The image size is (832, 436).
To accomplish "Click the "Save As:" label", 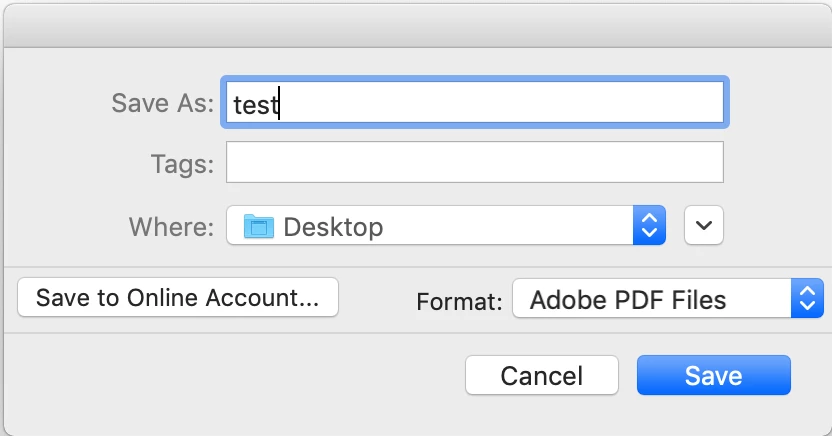I will [x=163, y=104].
